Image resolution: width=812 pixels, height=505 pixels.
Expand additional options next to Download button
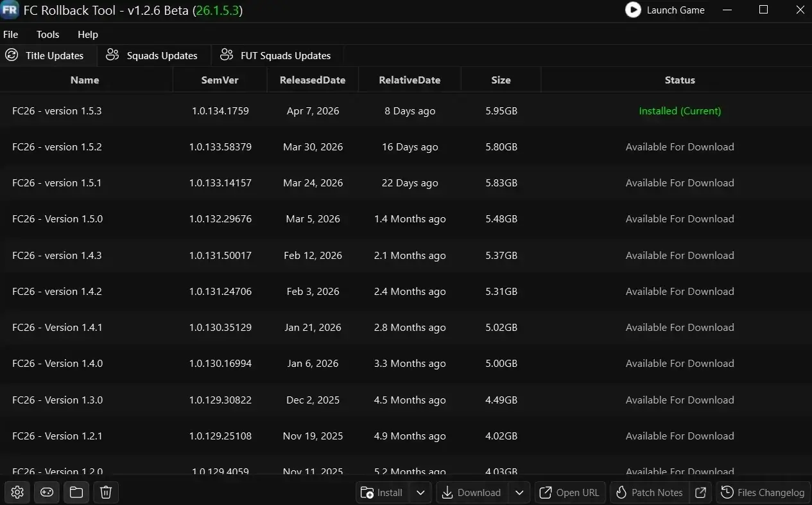click(x=519, y=492)
